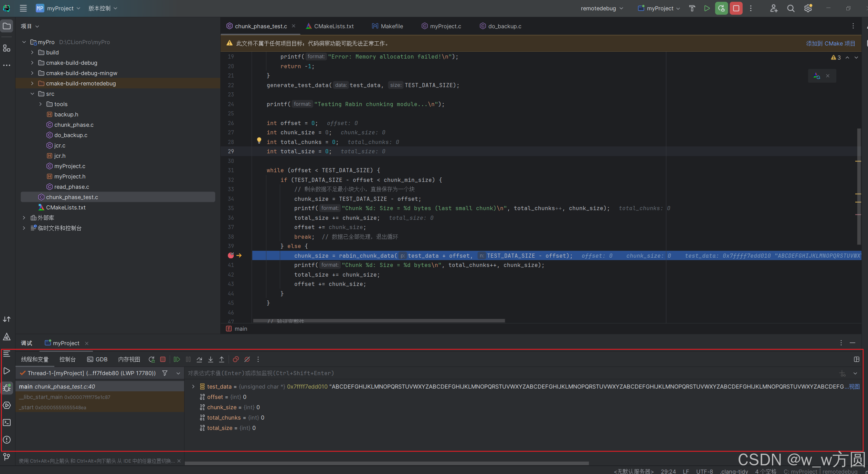
Task: Switch to the myProject.c editor tab
Action: pyautogui.click(x=442, y=26)
